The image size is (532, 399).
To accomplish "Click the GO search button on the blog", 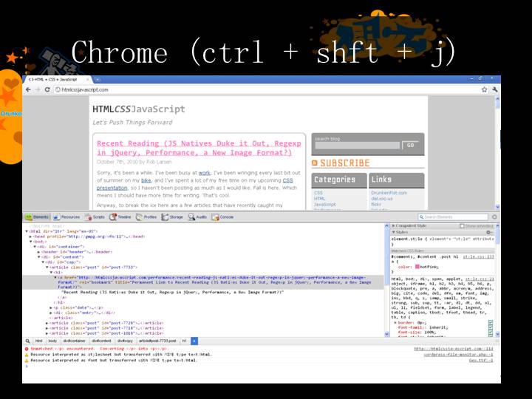I will [x=410, y=146].
